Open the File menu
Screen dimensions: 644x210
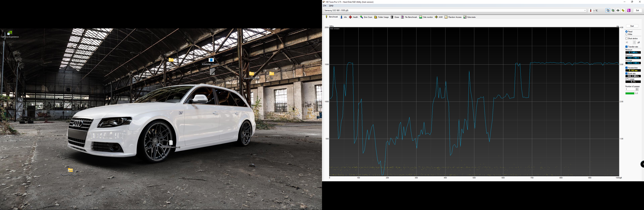click(325, 6)
